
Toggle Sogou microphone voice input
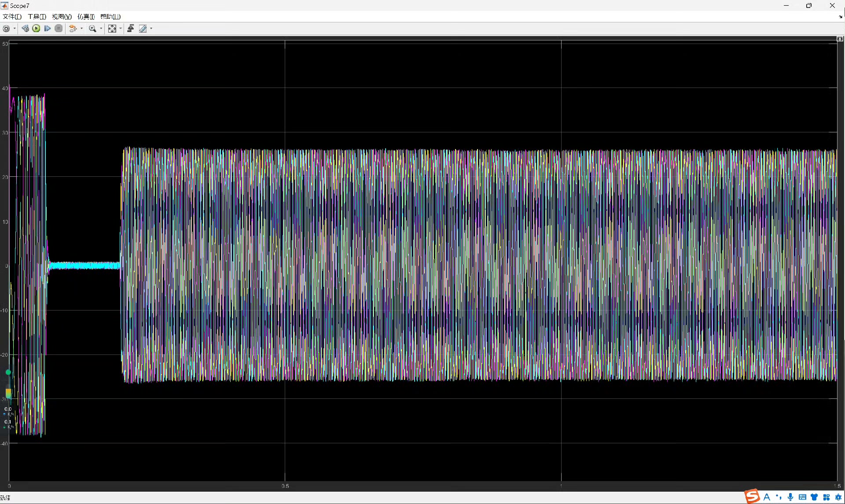pyautogui.click(x=790, y=497)
